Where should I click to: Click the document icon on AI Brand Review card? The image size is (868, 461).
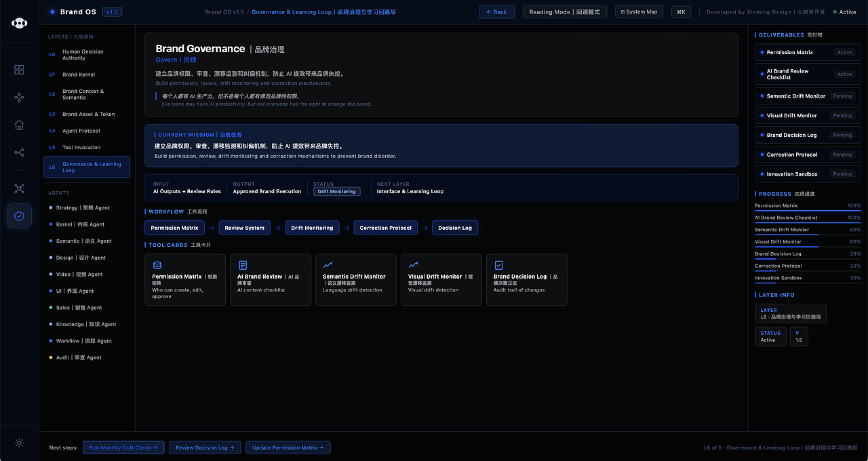pyautogui.click(x=243, y=266)
